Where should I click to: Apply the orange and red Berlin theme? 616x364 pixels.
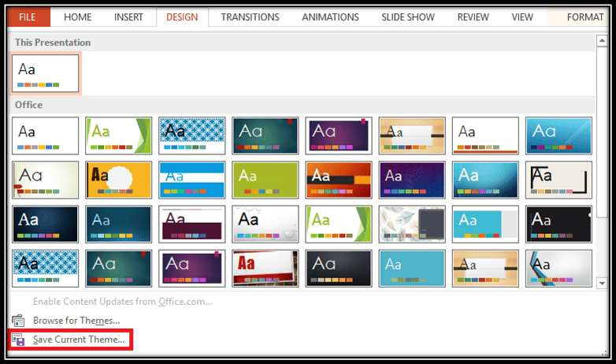coord(339,180)
